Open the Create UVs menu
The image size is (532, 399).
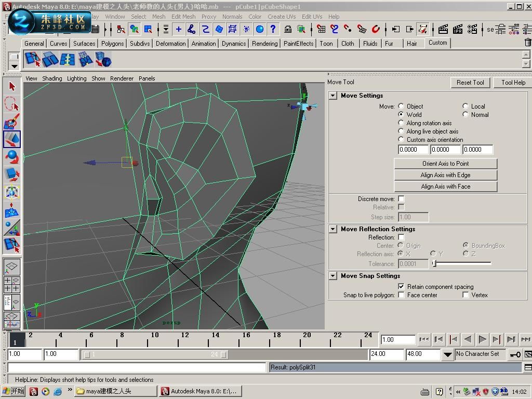click(x=282, y=17)
